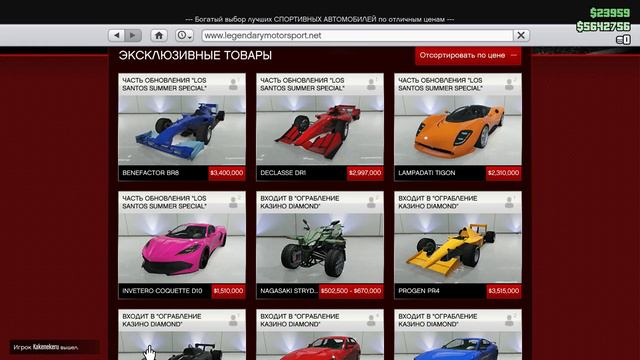
Task: Open the Lampadati Tigon car thumbnail
Action: 458,130
